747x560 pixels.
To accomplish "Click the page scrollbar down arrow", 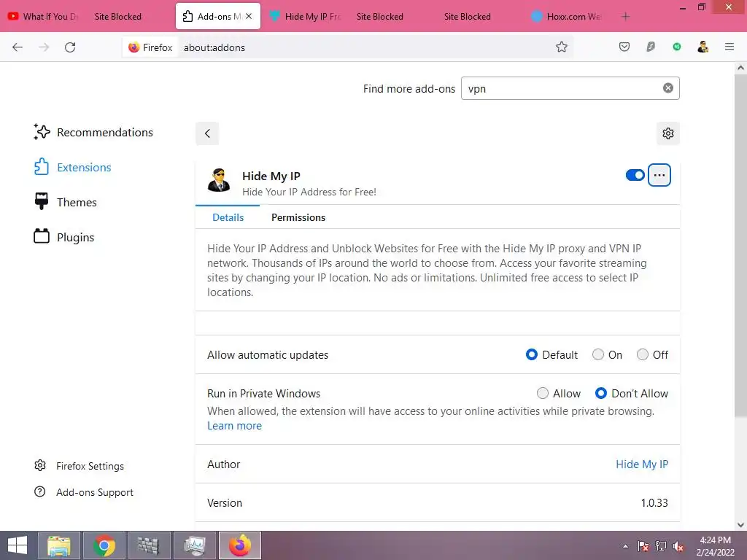I will tap(740, 525).
